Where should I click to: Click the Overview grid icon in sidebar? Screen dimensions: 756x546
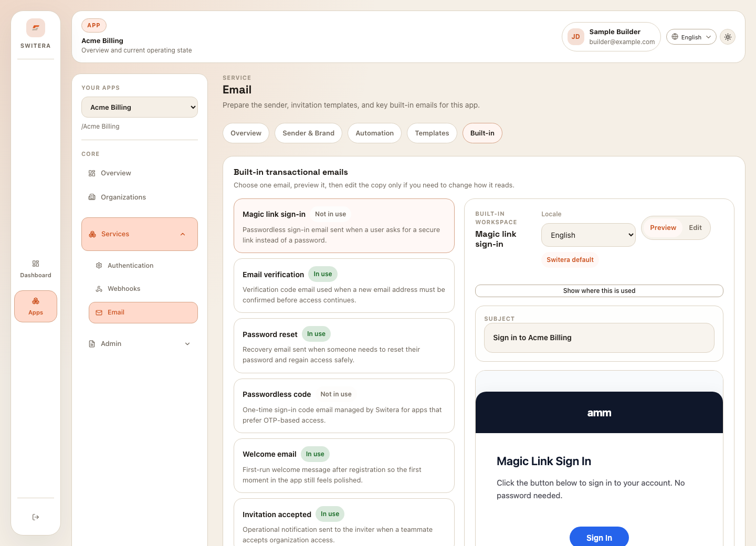click(92, 173)
